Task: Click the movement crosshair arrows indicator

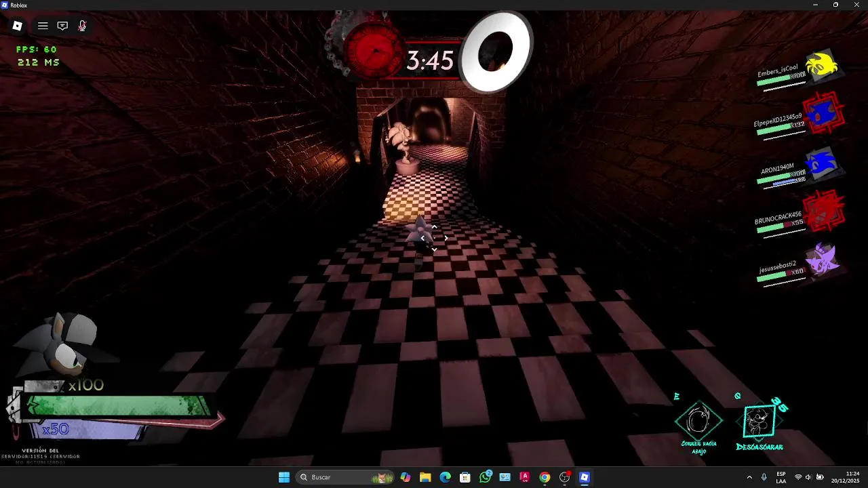Action: (x=434, y=238)
